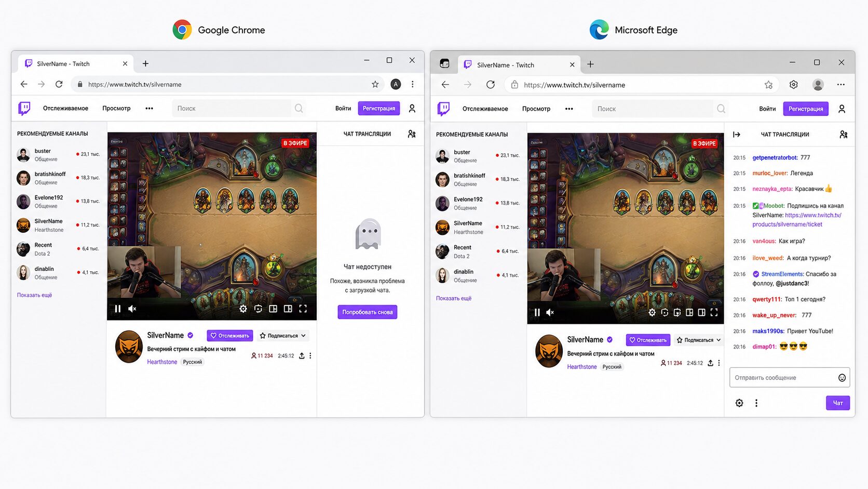Viewport: 868px width, 489px height.
Task: Enter fullscreen in the Edge player
Action: [714, 312]
